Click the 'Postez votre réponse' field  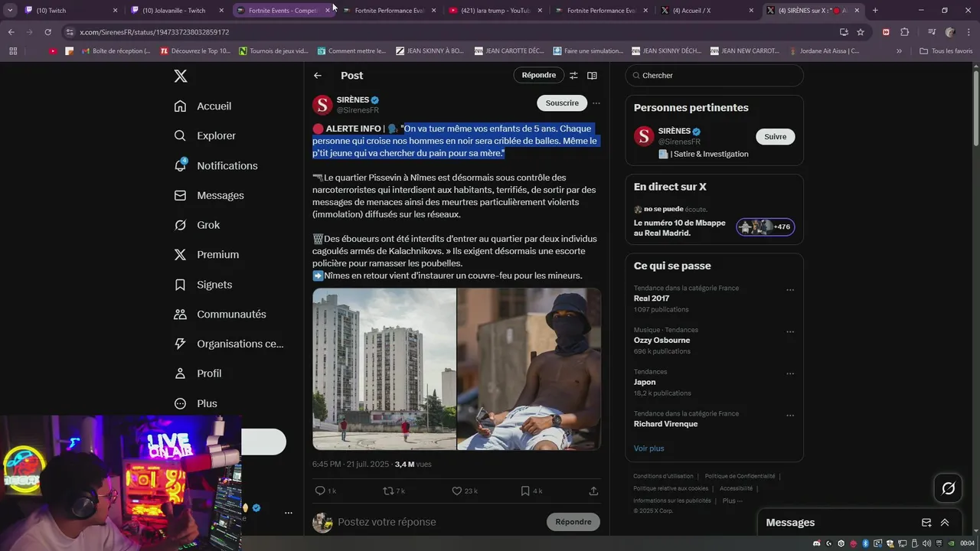436,522
